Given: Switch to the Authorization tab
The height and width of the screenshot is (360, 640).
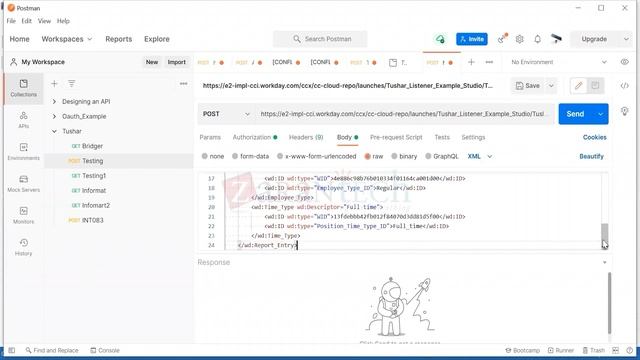Looking at the screenshot, I should click(x=255, y=138).
